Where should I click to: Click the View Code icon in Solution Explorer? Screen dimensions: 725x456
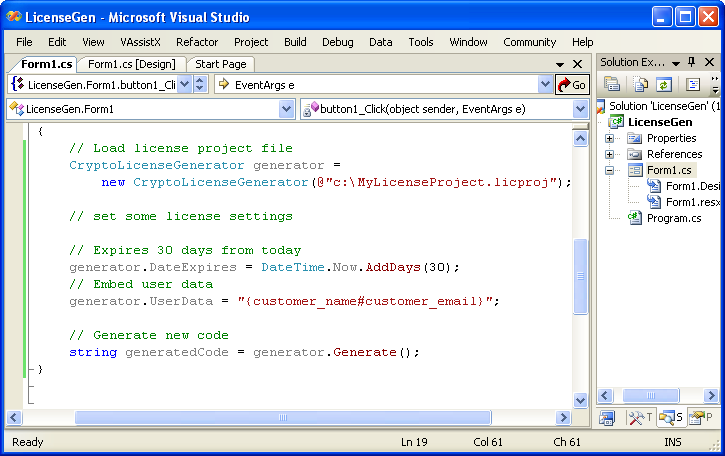click(x=692, y=85)
